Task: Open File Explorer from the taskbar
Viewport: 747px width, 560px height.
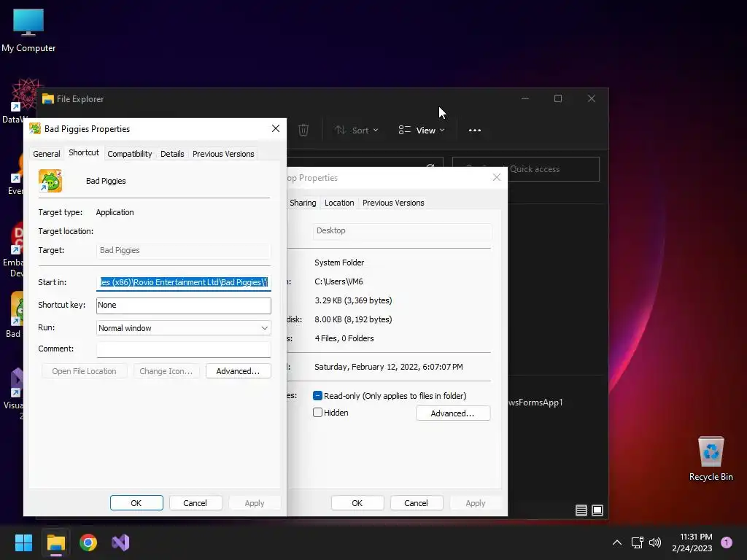Action: (55, 542)
